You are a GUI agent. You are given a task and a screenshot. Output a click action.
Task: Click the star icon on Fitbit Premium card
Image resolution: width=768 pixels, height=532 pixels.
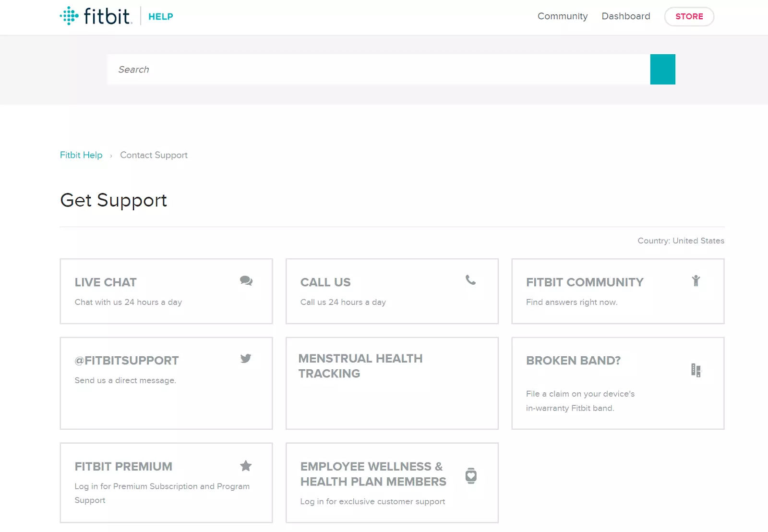[246, 466]
